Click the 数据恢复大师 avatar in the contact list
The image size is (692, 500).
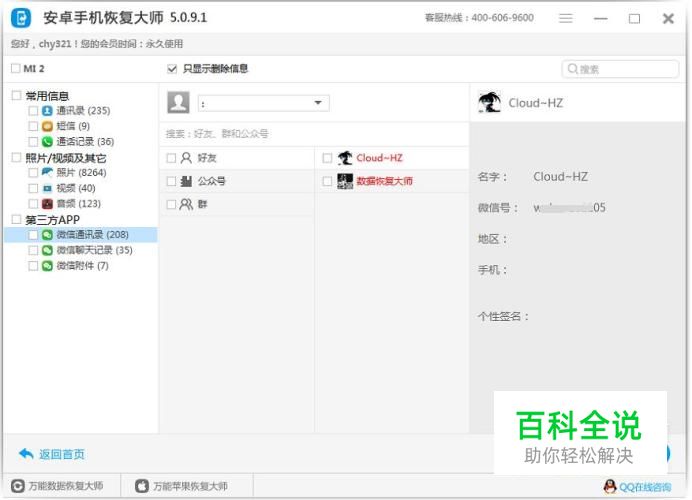[345, 181]
